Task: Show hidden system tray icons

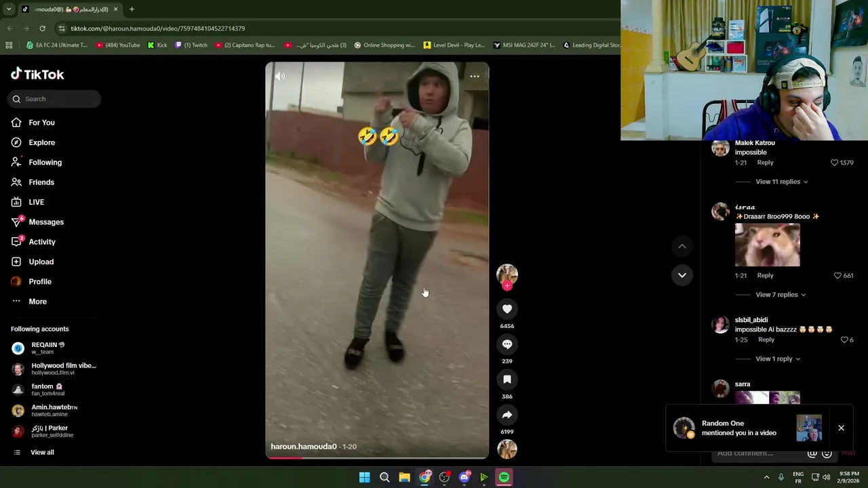Action: tap(767, 477)
